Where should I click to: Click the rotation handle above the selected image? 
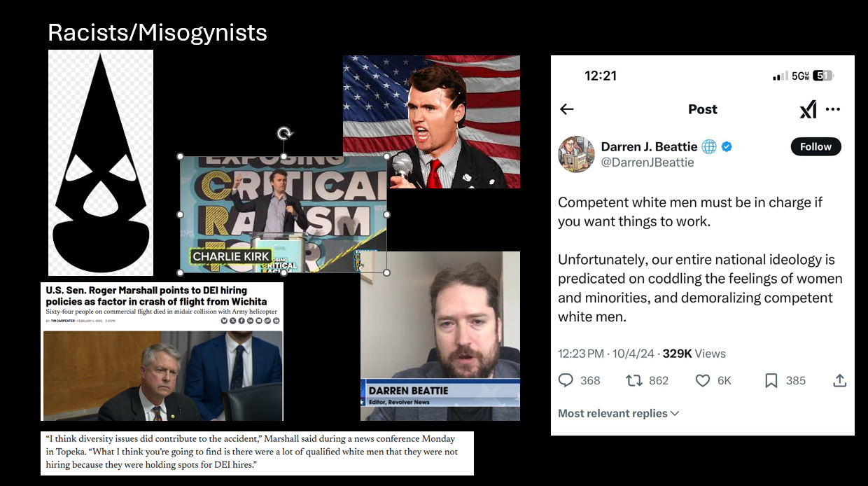click(283, 134)
